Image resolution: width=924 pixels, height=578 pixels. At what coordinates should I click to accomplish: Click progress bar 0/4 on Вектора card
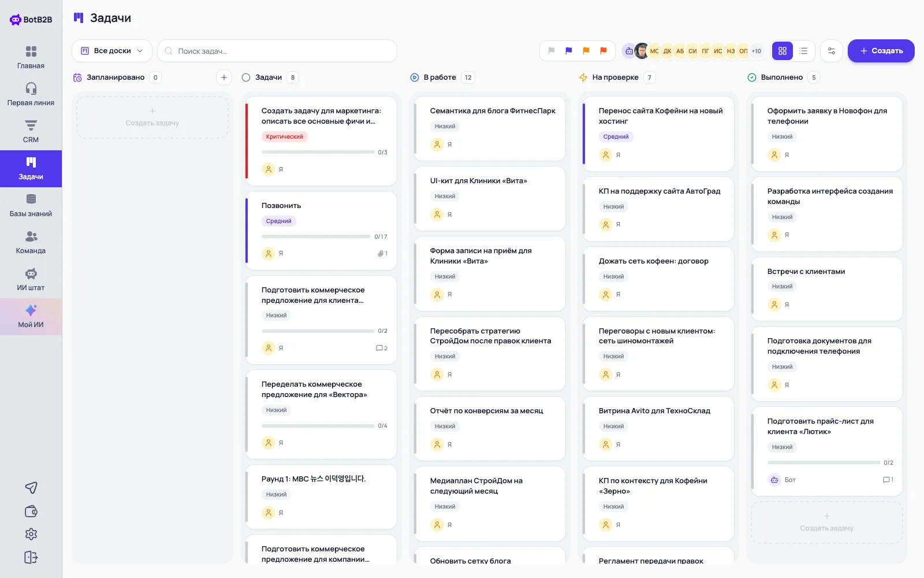click(x=318, y=426)
